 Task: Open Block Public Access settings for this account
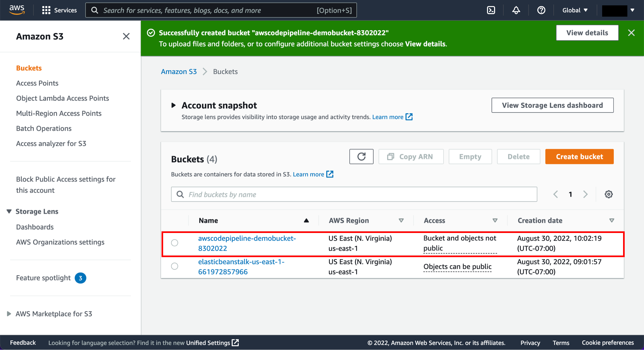[x=66, y=185]
